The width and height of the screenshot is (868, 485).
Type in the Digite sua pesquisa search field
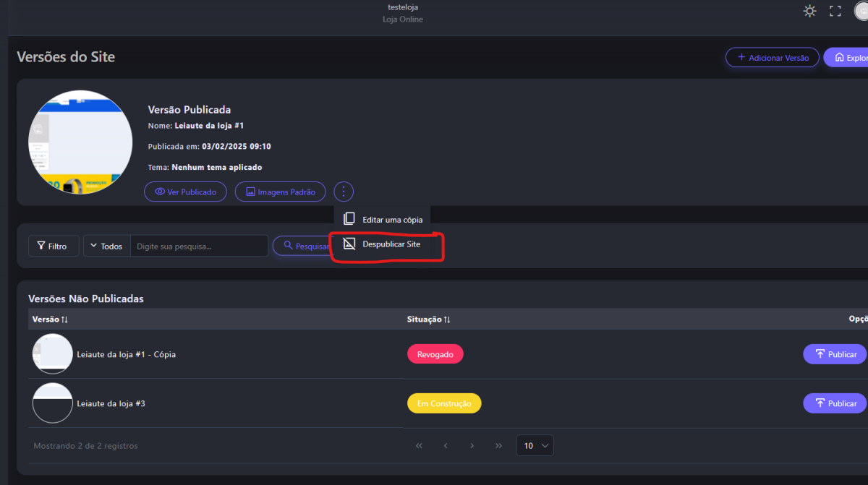pos(199,246)
